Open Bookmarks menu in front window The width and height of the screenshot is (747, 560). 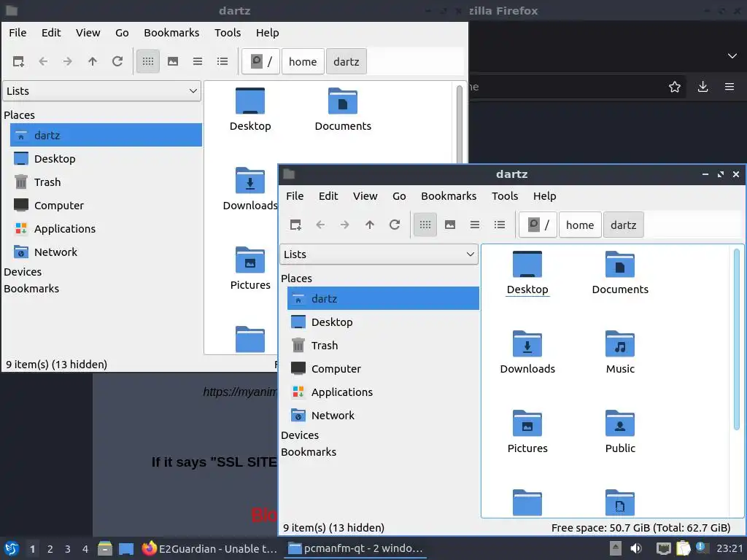(449, 195)
